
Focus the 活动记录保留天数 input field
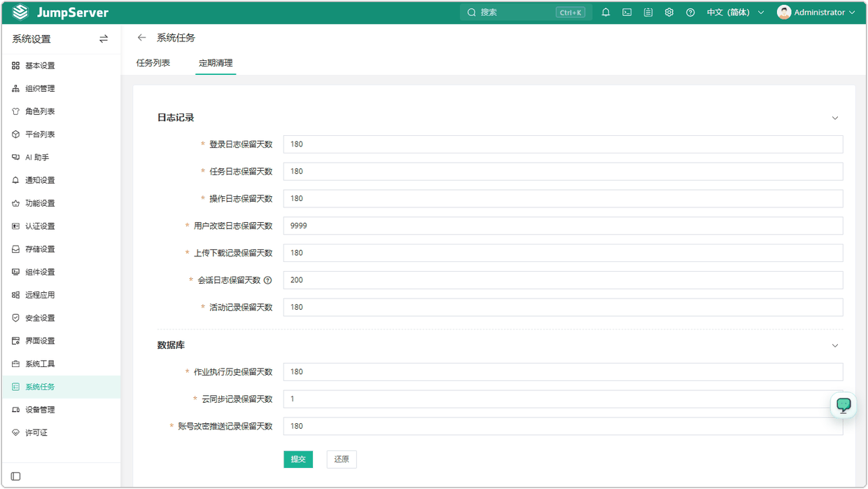(563, 308)
